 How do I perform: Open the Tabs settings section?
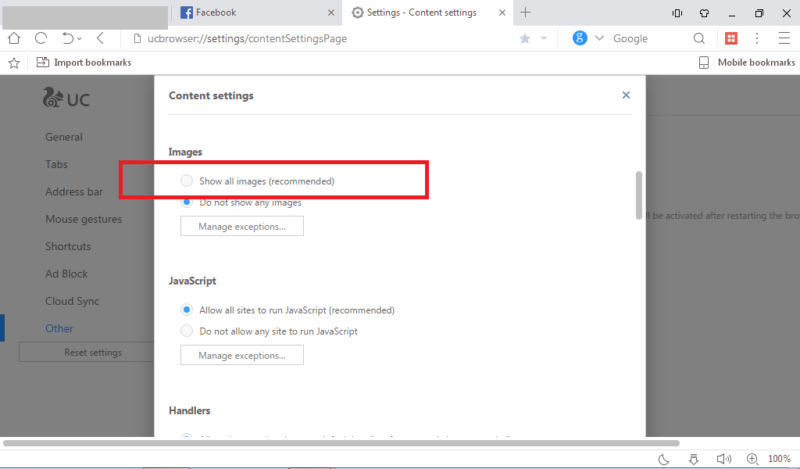[x=57, y=164]
